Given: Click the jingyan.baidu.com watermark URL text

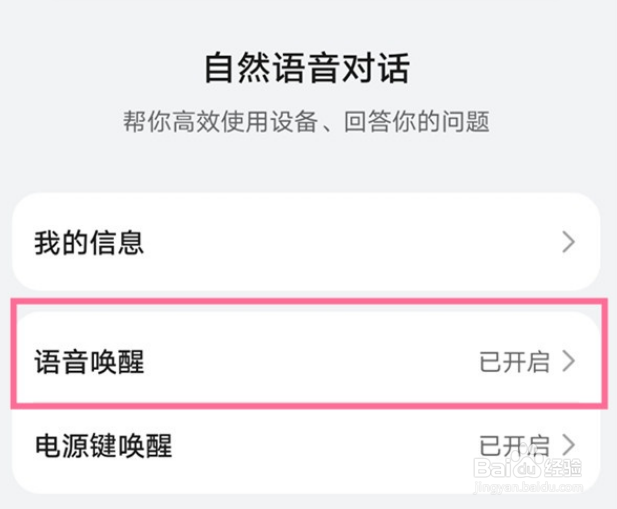Looking at the screenshot, I should pyautogui.click(x=526, y=489).
